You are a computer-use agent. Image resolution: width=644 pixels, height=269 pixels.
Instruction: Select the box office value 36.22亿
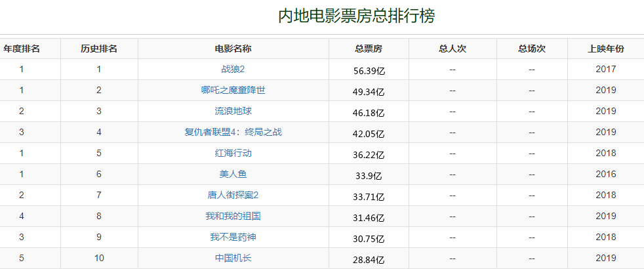coord(369,155)
